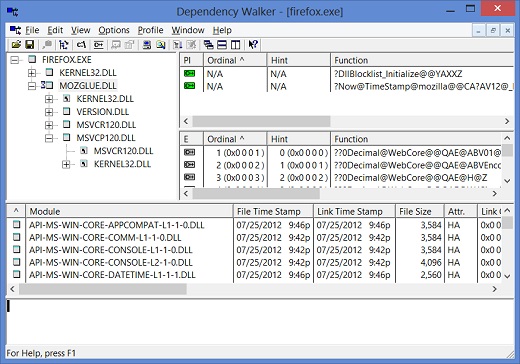This screenshot has height=364, width=520.
Task: Sort exports by Hint column header
Action: tap(298, 139)
